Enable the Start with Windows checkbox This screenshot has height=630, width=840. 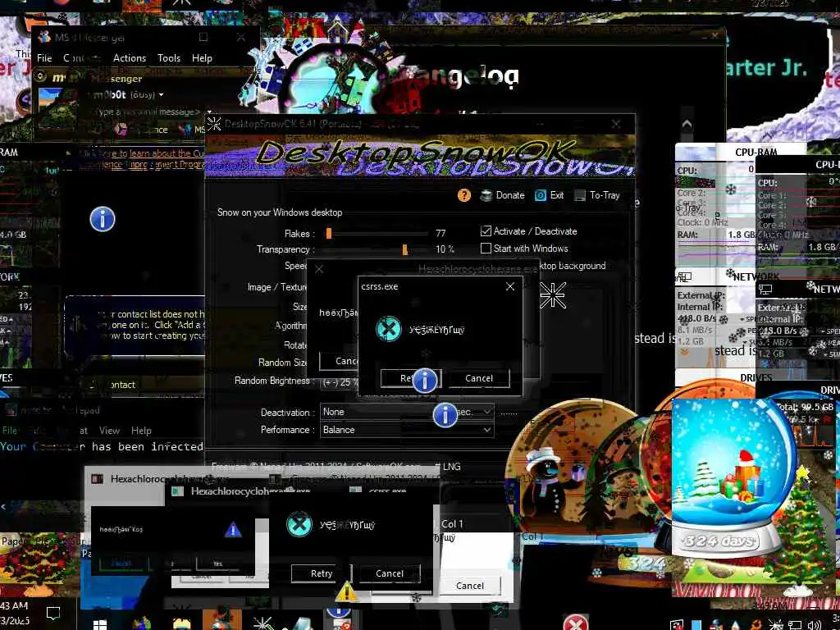[x=486, y=249]
